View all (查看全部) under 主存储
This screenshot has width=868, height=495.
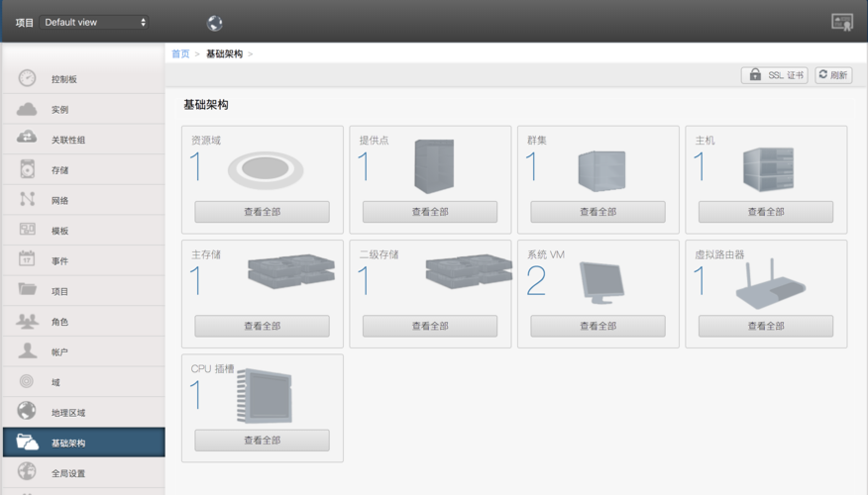tap(262, 327)
